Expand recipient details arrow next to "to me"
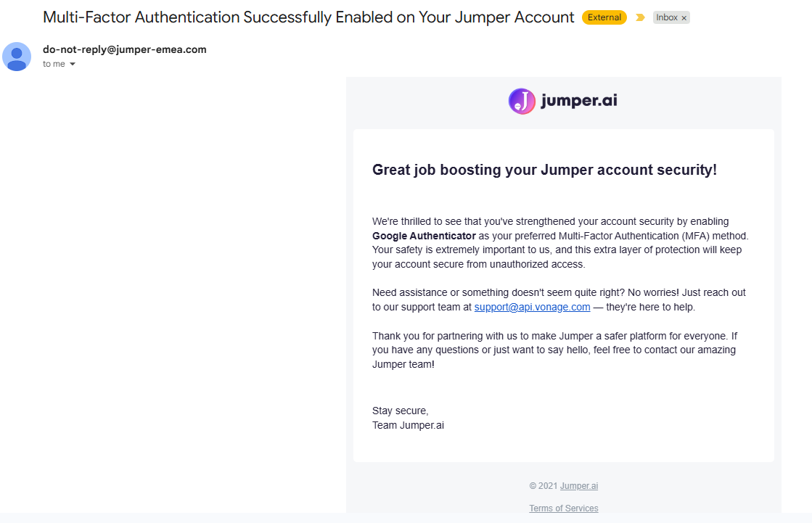Screen dimensions: 812x523 click(x=73, y=65)
